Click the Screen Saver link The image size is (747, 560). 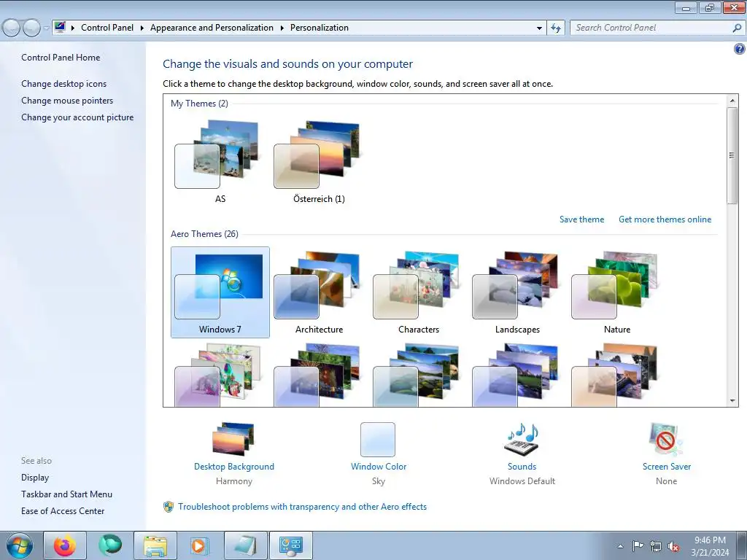[x=667, y=467]
